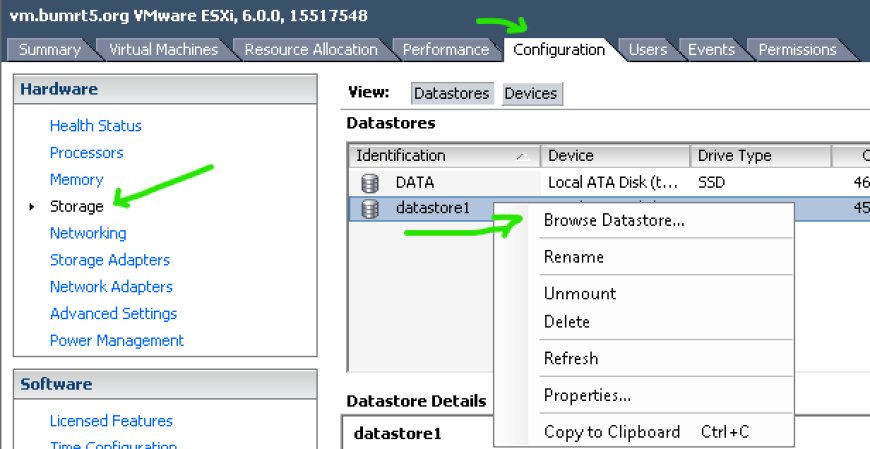
Task: Switch view to Devices
Action: tap(531, 93)
